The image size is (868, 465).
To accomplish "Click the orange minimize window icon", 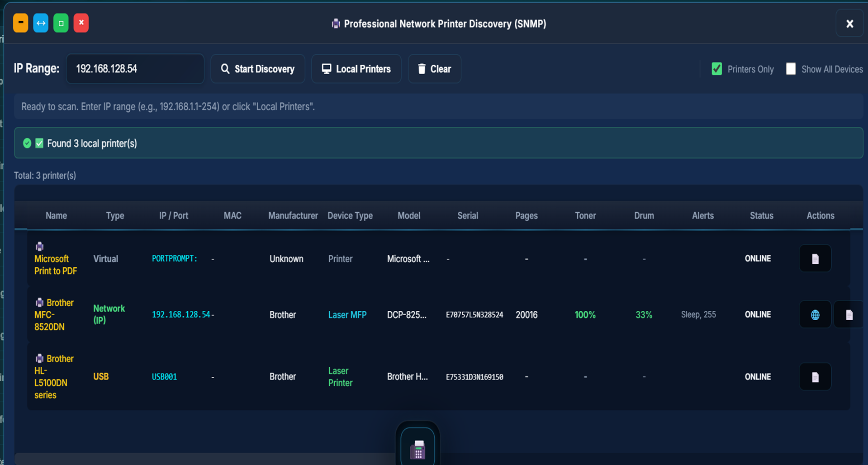I will click(x=21, y=23).
